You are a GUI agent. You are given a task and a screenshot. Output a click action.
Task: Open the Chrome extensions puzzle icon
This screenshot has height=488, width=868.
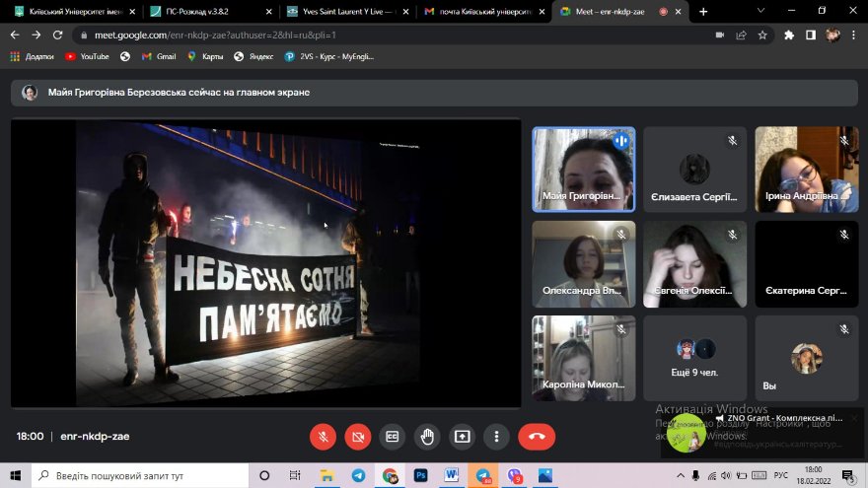point(789,35)
